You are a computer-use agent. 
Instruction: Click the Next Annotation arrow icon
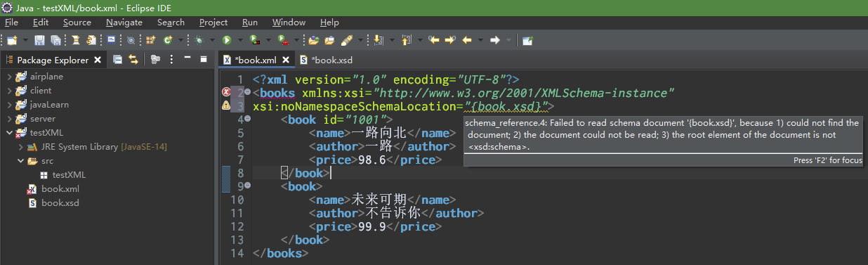[379, 40]
